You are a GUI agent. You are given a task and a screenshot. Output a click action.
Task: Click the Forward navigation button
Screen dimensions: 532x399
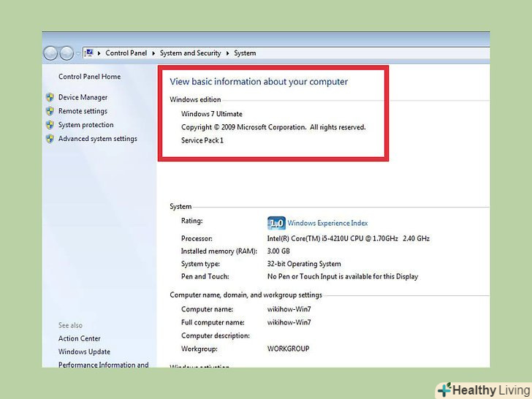[x=66, y=53]
